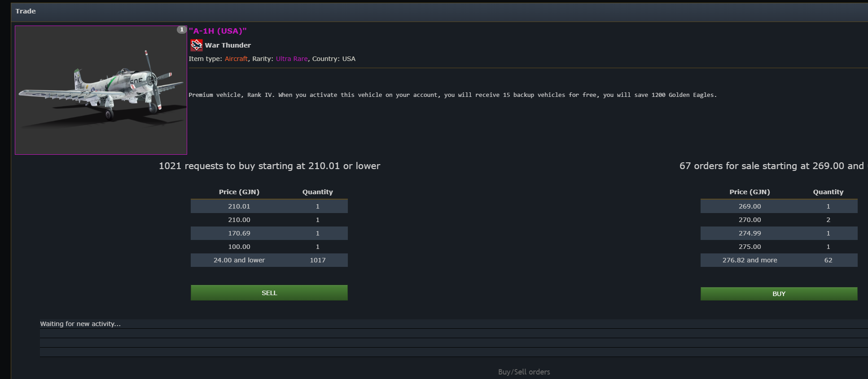This screenshot has height=379, width=868.
Task: Select the "276.82 and more" sell row
Action: pos(779,260)
